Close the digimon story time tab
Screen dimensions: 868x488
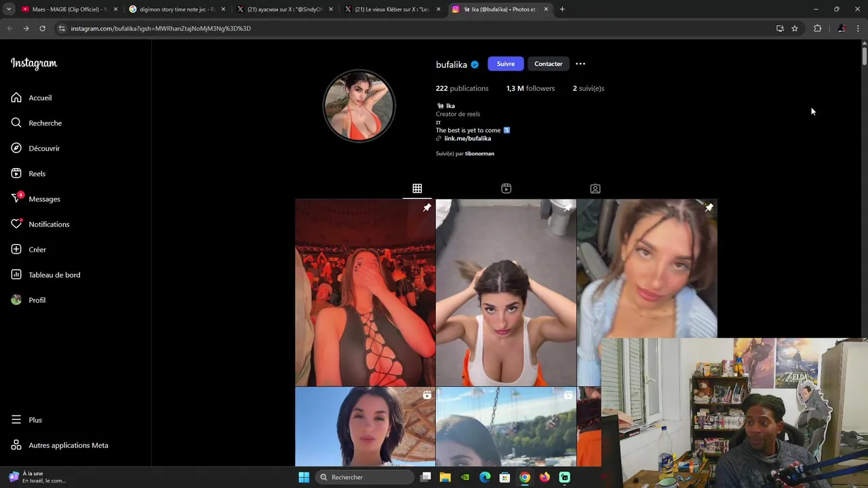point(223,9)
